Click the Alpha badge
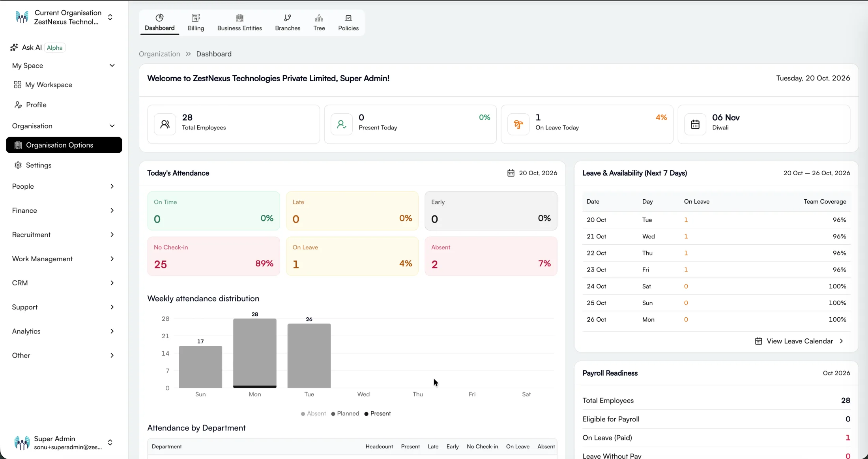Viewport: 868px width, 459px height. pyautogui.click(x=54, y=48)
